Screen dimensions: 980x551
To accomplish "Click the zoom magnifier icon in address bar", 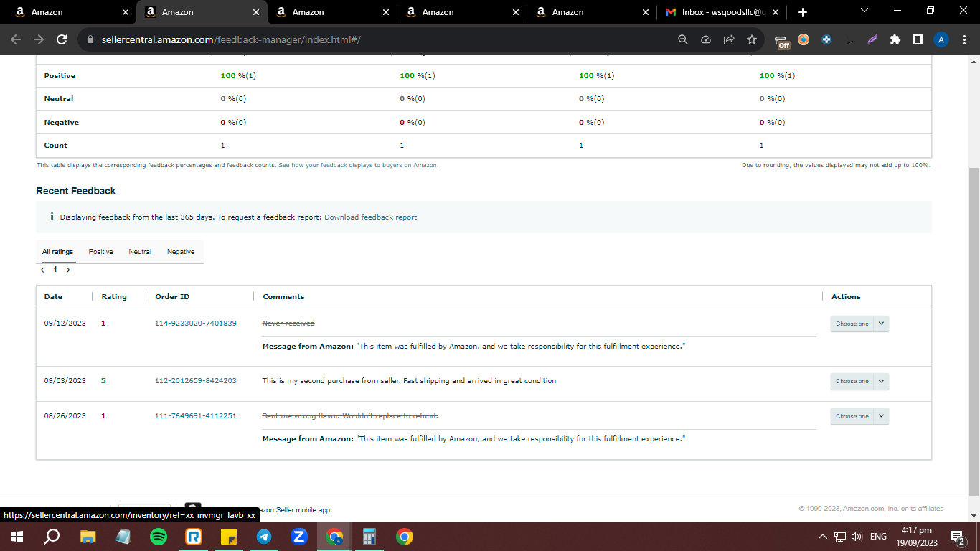I will [x=683, y=39].
